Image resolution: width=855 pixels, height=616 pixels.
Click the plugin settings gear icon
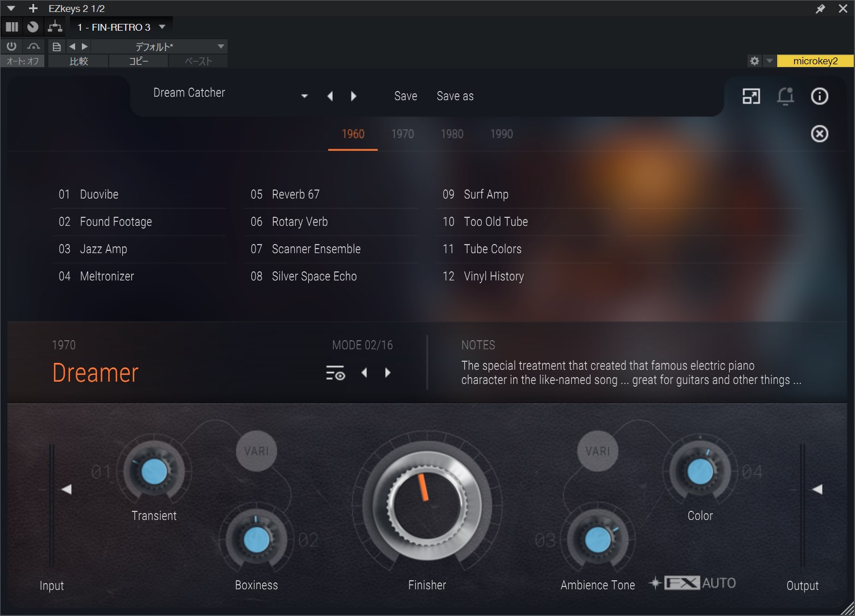point(754,61)
